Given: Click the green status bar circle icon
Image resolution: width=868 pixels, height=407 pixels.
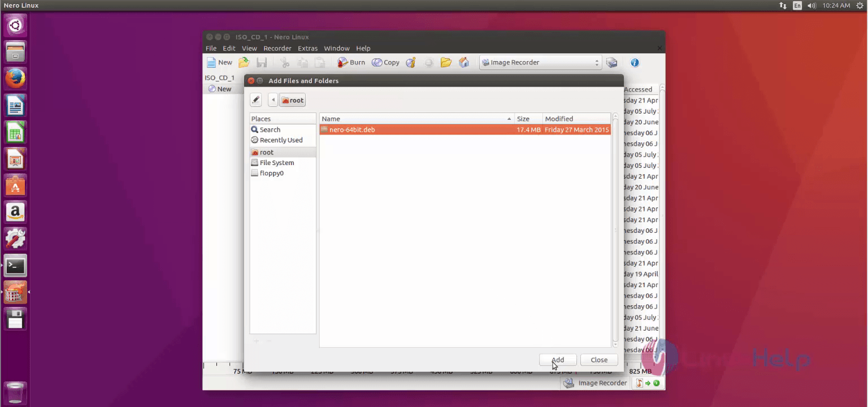Looking at the screenshot, I should coord(657,383).
